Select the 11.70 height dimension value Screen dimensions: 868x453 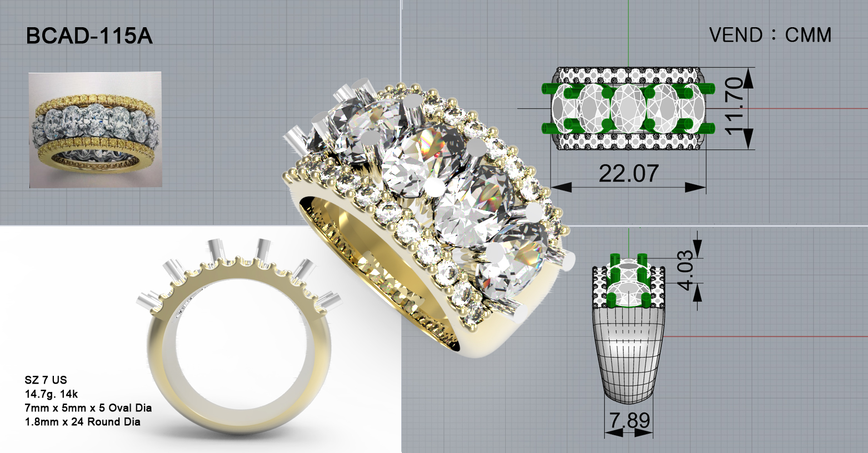(x=734, y=106)
